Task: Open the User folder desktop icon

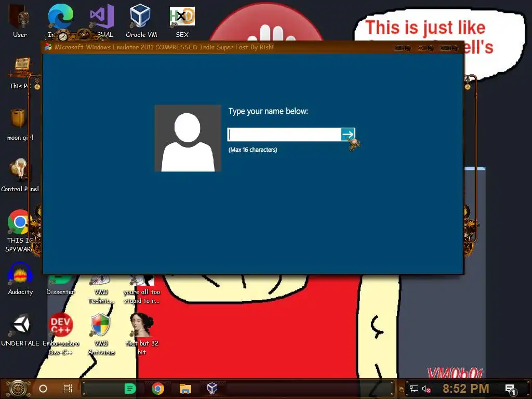Action: 20,21
